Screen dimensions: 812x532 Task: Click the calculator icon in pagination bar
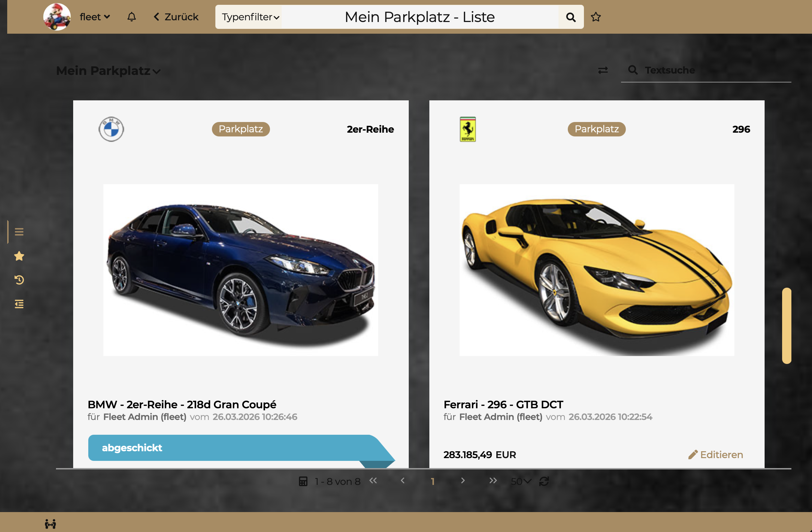[x=303, y=481]
